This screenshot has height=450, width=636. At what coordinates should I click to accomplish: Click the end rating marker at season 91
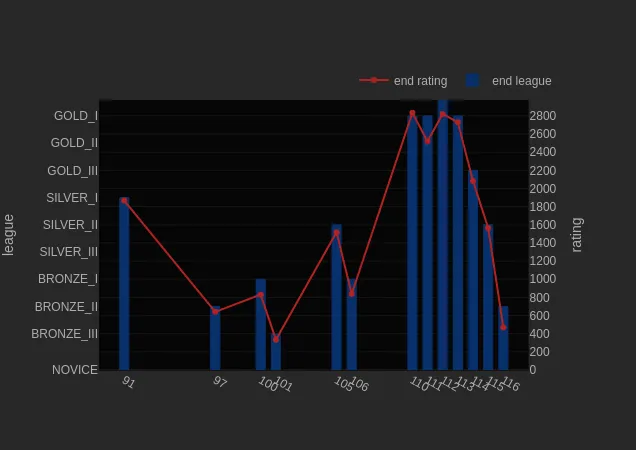tap(124, 200)
